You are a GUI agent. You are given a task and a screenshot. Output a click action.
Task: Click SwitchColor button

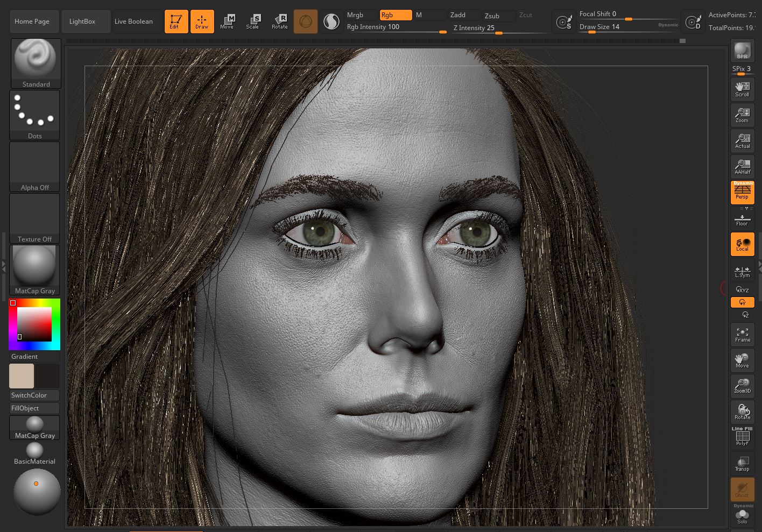pos(34,395)
